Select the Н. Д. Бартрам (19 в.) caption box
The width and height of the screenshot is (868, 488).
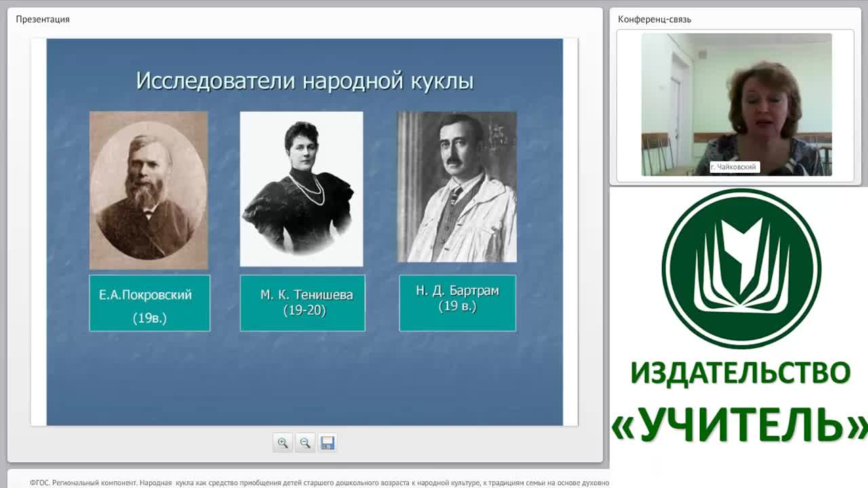coord(458,303)
